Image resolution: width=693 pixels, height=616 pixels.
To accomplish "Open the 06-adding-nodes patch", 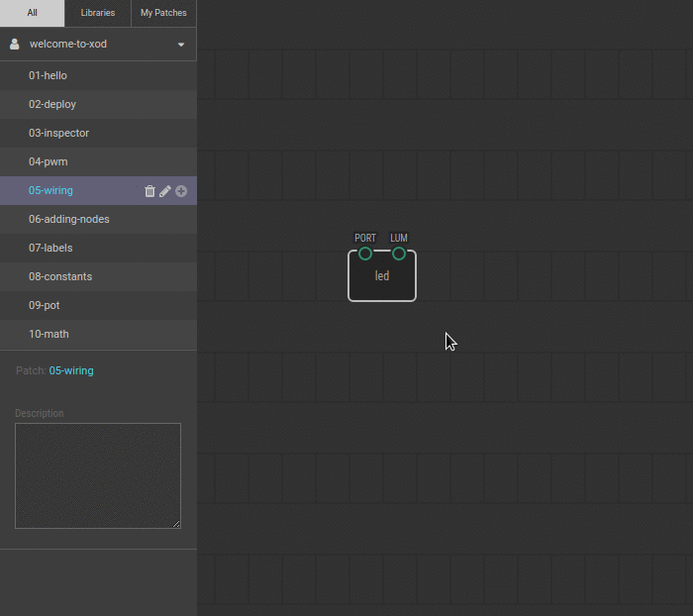I will (x=69, y=219).
